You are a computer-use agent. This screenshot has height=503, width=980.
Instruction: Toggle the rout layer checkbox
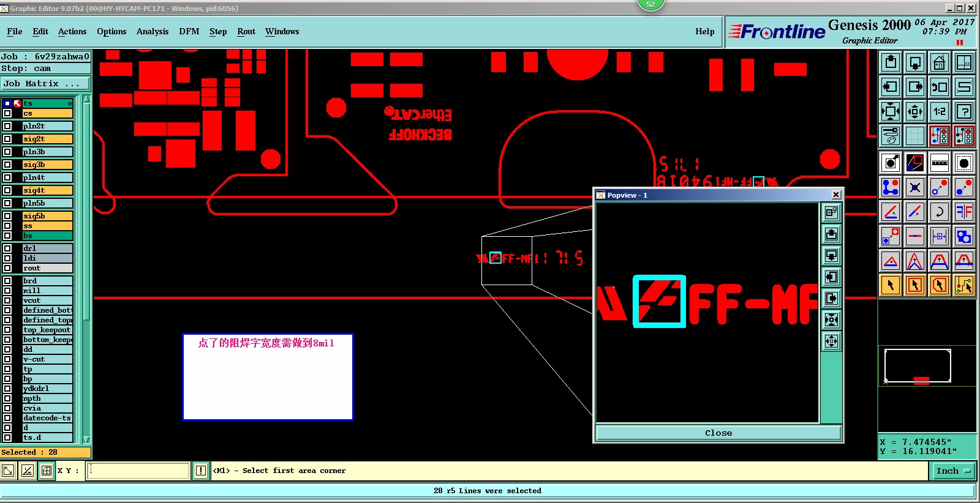[7, 268]
